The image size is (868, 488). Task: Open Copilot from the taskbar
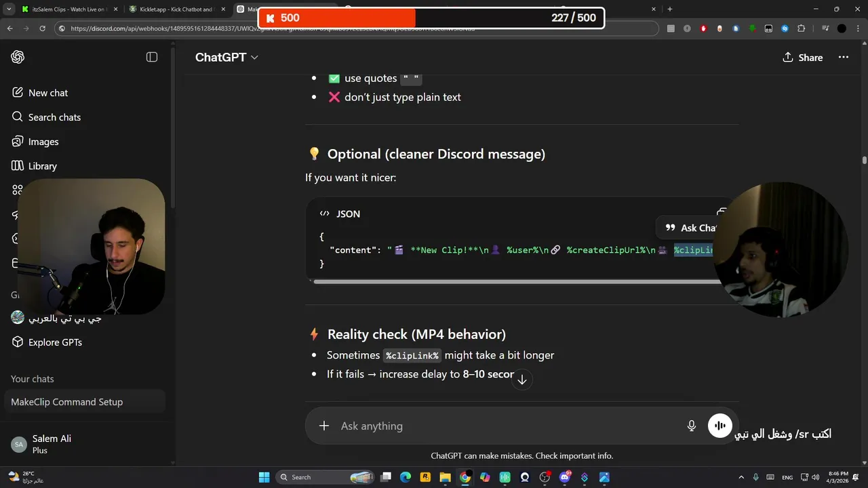click(485, 477)
